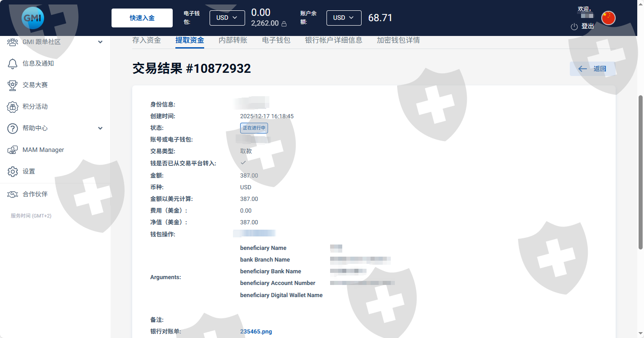Click the 快速入金 button
Screen dimensions: 644x338
pyautogui.click(x=142, y=18)
